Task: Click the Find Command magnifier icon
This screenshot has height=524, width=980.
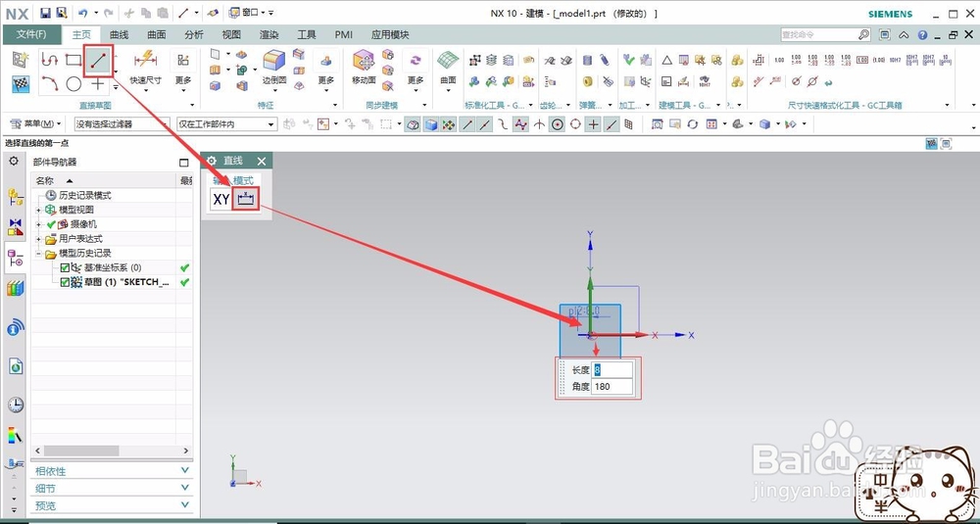Action: (863, 35)
